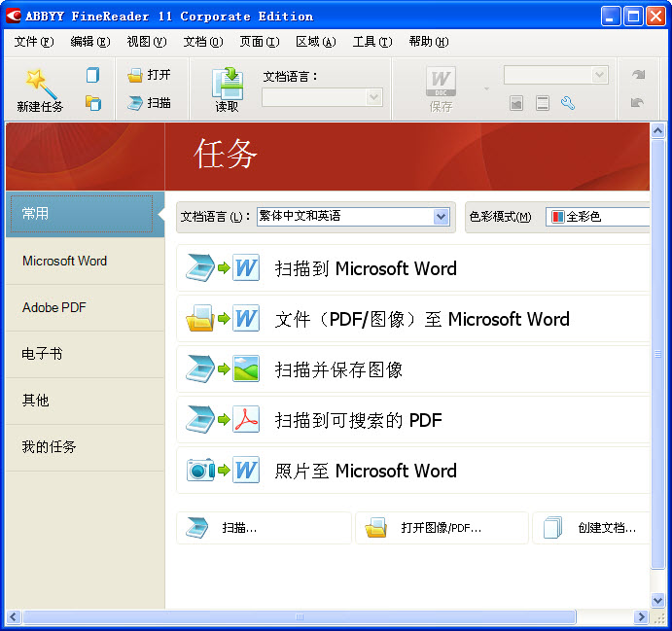This screenshot has height=631, width=672.
Task: Click the camera icon in photo-to-Word row
Action: tap(200, 470)
